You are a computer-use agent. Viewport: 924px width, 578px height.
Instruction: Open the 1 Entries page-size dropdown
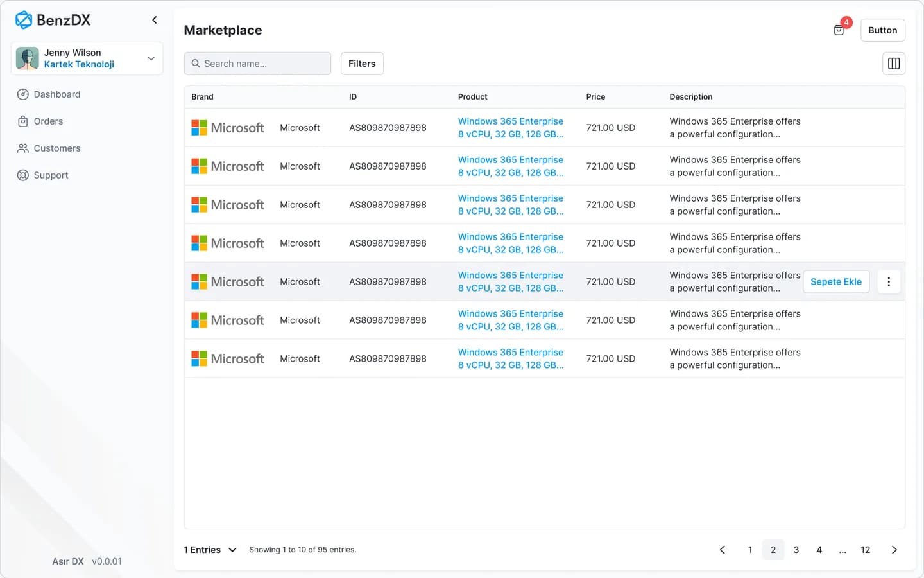(210, 550)
